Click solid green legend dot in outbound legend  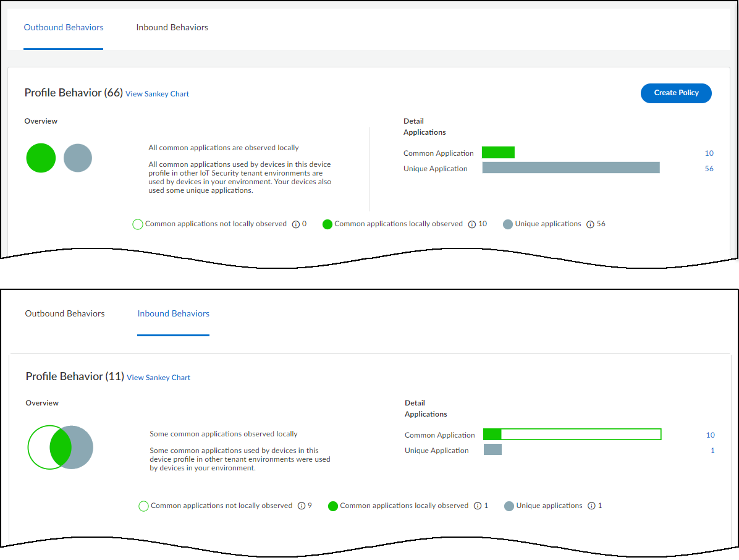(x=327, y=224)
